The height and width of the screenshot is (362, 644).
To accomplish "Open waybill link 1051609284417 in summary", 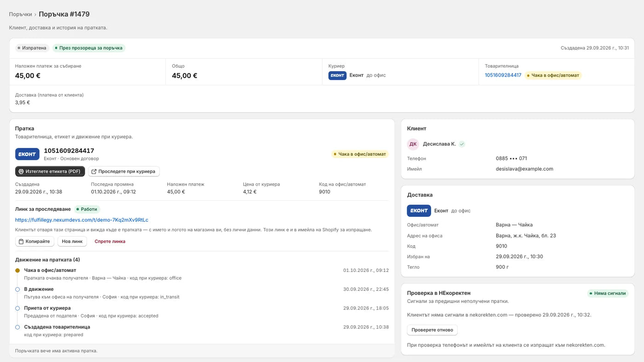I will point(503,75).
